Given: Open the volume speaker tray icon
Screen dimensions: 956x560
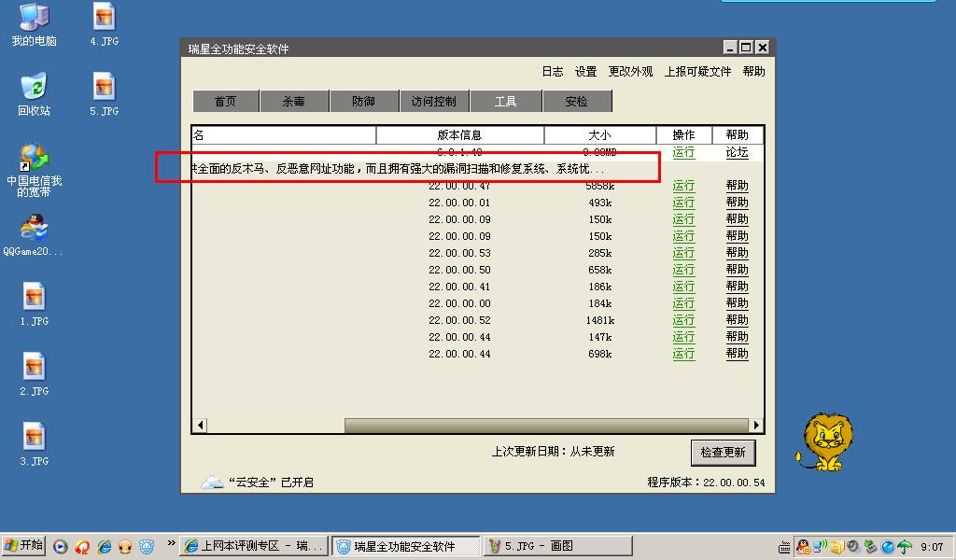Looking at the screenshot, I should pos(853,547).
